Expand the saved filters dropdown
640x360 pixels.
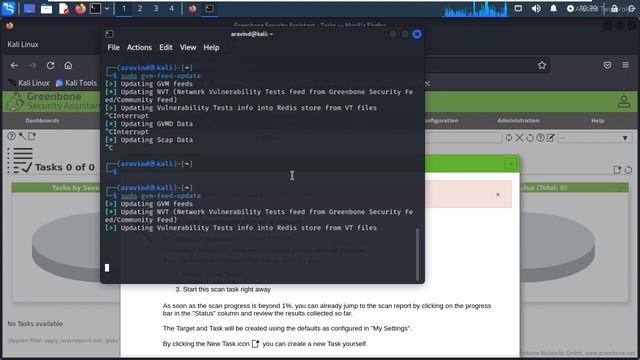pos(595,138)
